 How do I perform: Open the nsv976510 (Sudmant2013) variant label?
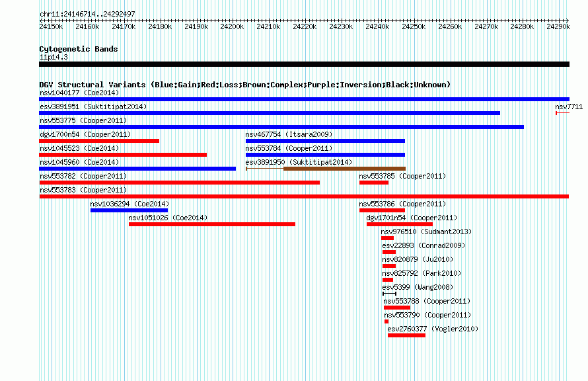[x=426, y=232]
